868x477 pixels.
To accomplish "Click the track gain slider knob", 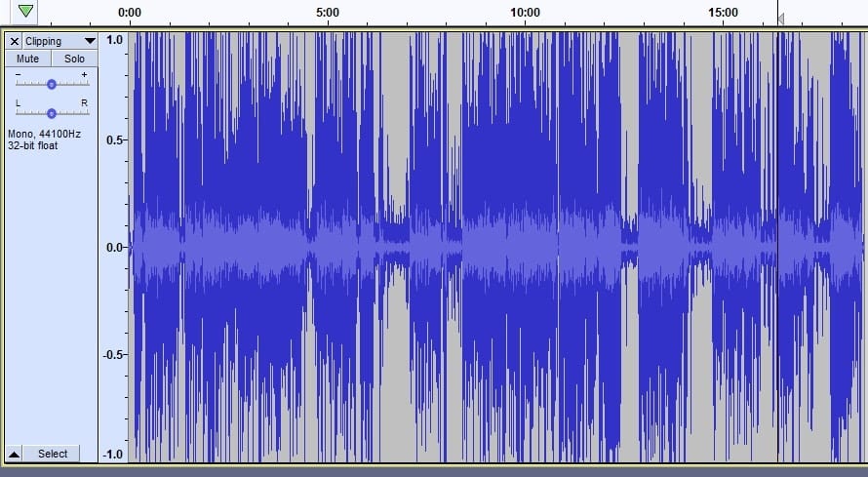I will 52,84.
